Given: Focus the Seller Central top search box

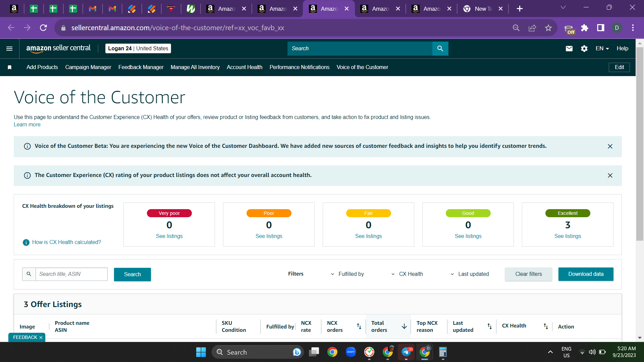Looking at the screenshot, I should click(360, 49).
